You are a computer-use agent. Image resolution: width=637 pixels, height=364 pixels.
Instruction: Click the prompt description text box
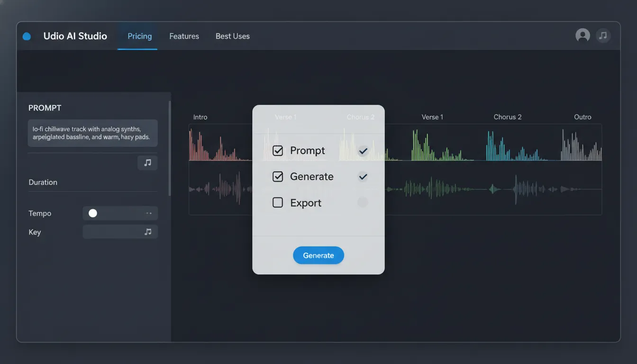[x=92, y=133]
